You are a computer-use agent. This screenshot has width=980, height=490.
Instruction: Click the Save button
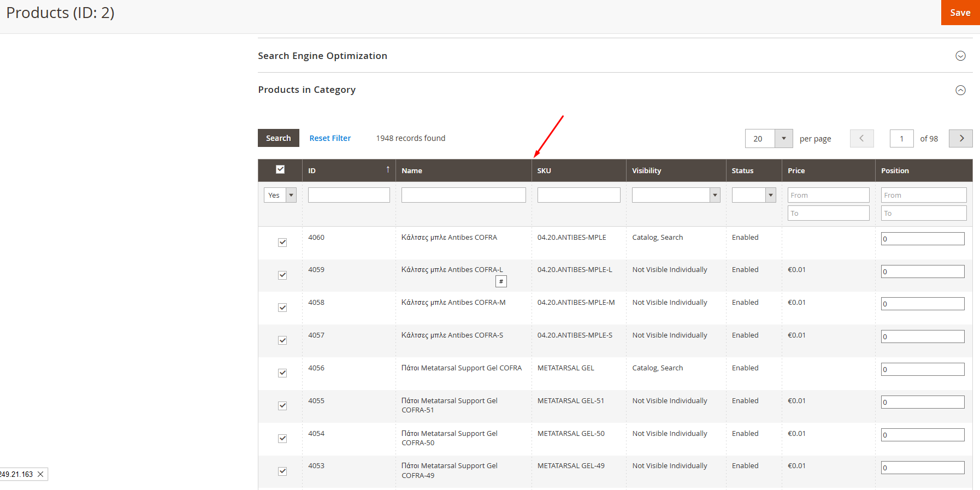coord(960,13)
